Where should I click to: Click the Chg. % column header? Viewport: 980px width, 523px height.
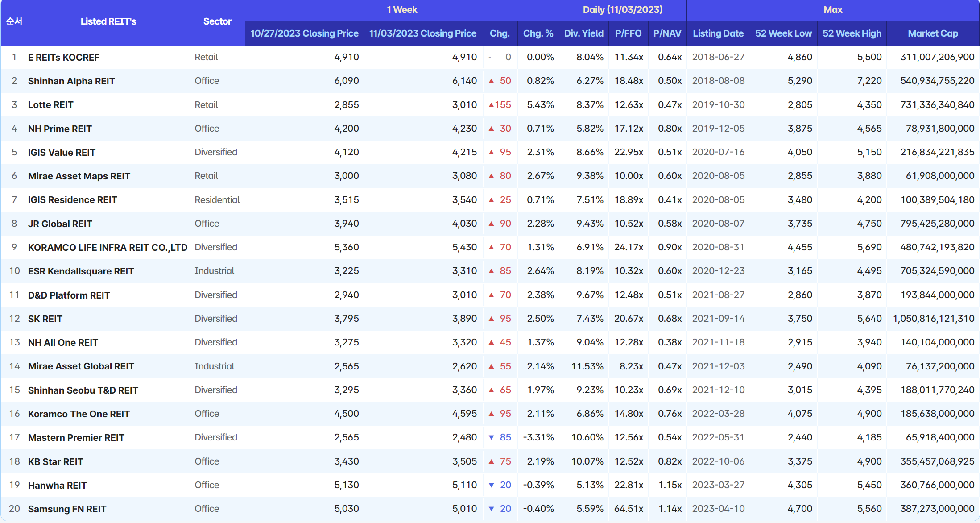click(x=538, y=33)
